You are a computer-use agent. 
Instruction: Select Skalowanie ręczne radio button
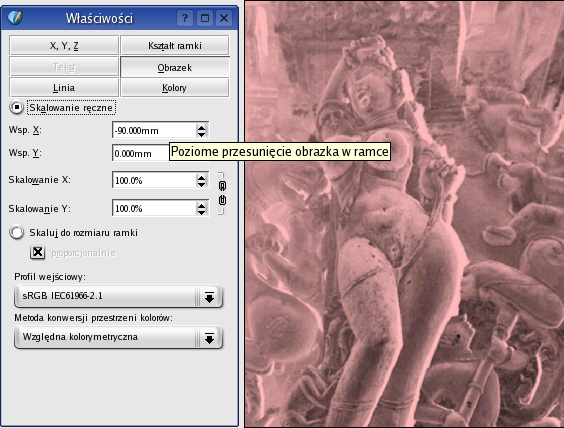click(17, 107)
